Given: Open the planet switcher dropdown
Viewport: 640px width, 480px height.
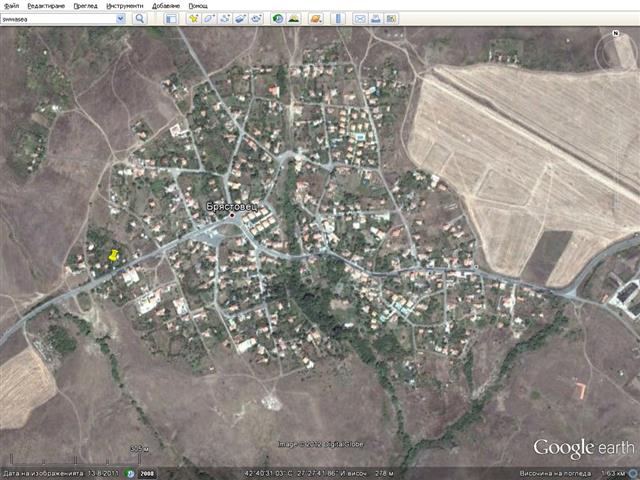Looking at the screenshot, I should [316, 18].
